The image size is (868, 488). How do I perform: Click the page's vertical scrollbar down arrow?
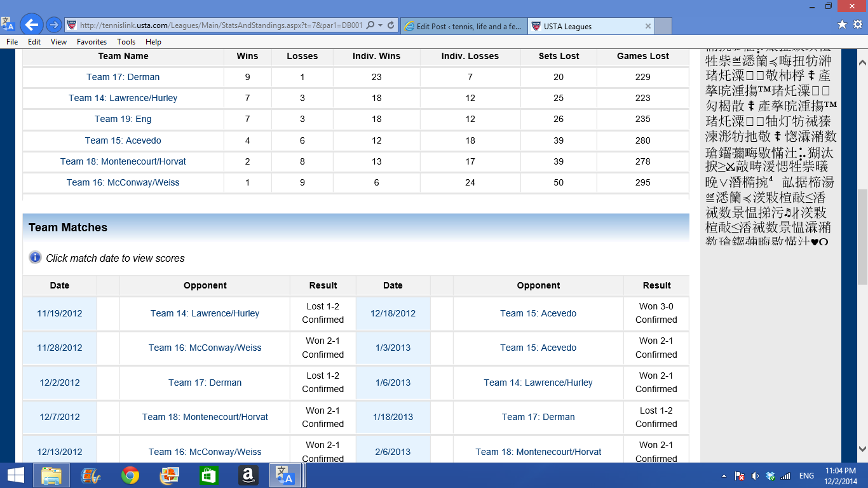click(x=862, y=449)
